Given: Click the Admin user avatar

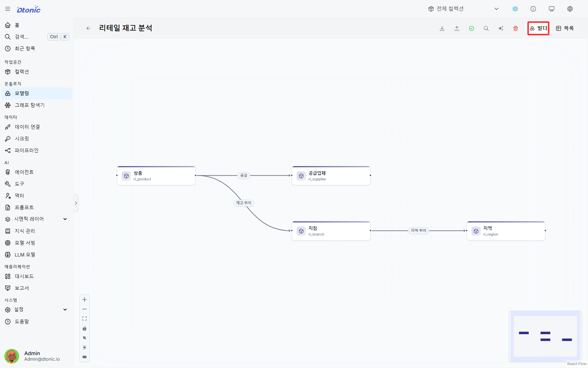Looking at the screenshot, I should click(12, 356).
